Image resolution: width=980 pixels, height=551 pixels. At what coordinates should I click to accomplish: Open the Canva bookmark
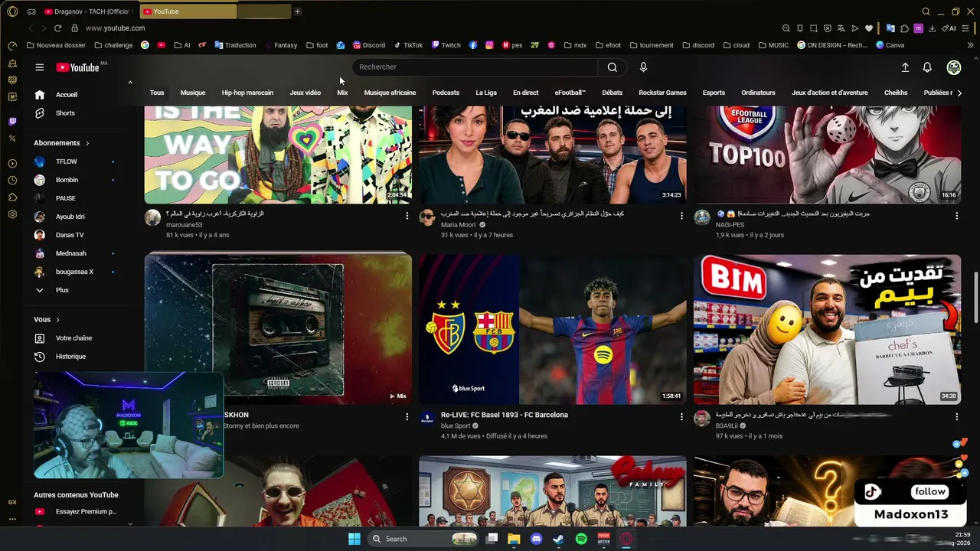click(x=890, y=45)
